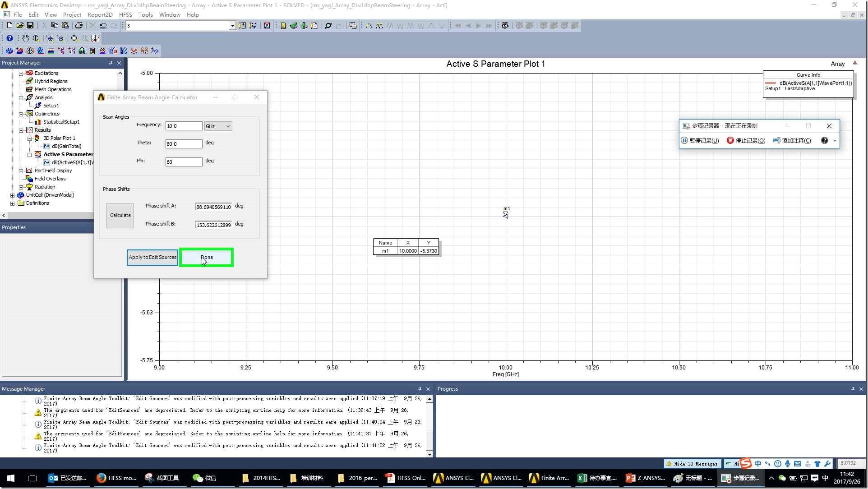Open the File menu
868x489 pixels.
(x=18, y=14)
